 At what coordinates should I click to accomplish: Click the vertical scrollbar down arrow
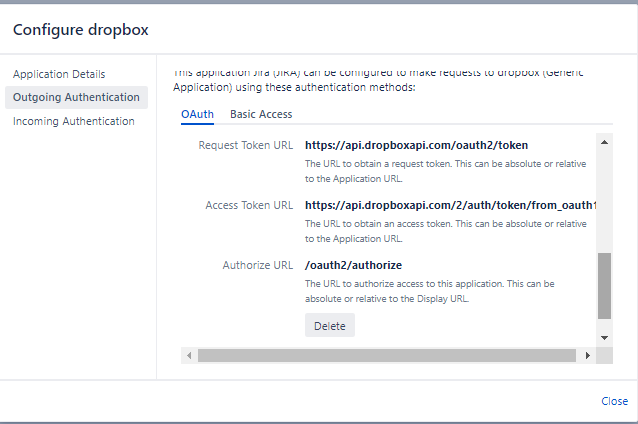coord(604,338)
